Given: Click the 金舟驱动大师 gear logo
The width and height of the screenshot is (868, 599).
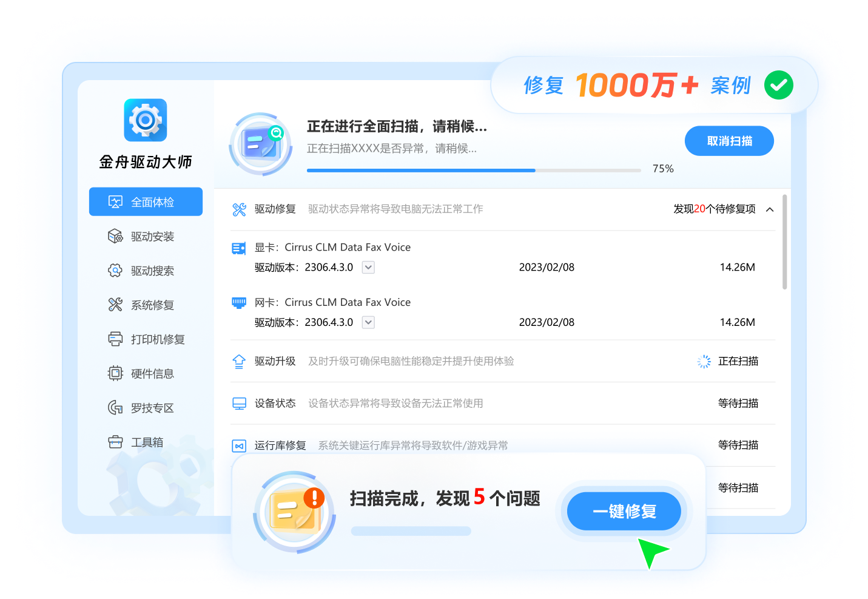Looking at the screenshot, I should tap(146, 120).
